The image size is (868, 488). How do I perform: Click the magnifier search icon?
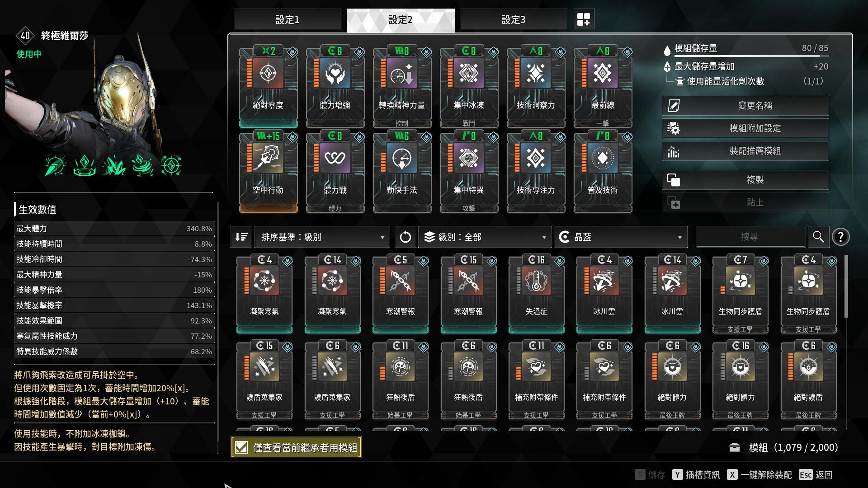(x=818, y=237)
